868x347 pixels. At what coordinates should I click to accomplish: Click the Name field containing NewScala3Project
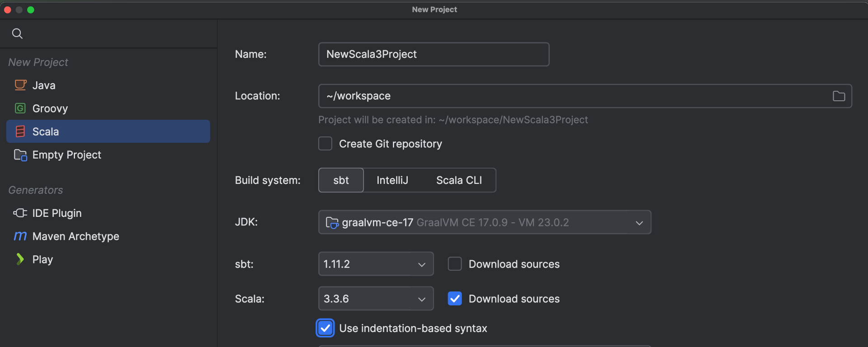pos(434,54)
